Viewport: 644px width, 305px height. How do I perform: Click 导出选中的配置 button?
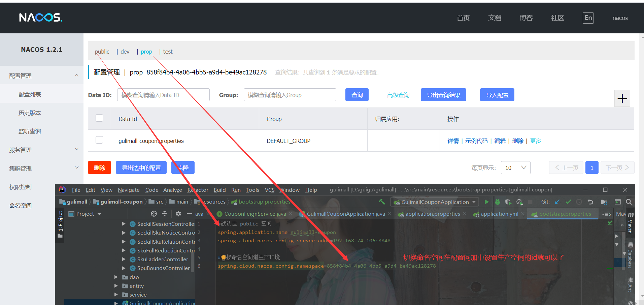pos(141,167)
